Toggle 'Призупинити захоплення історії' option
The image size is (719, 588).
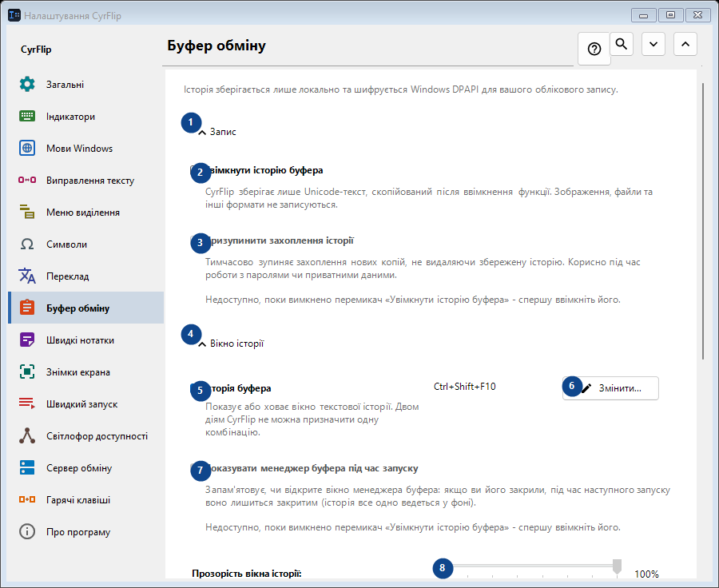coord(272,240)
